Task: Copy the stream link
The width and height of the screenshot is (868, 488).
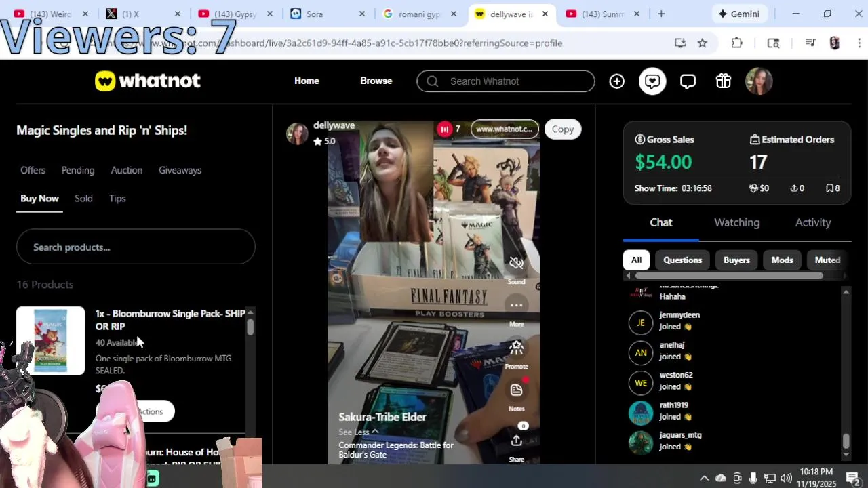Action: point(563,129)
